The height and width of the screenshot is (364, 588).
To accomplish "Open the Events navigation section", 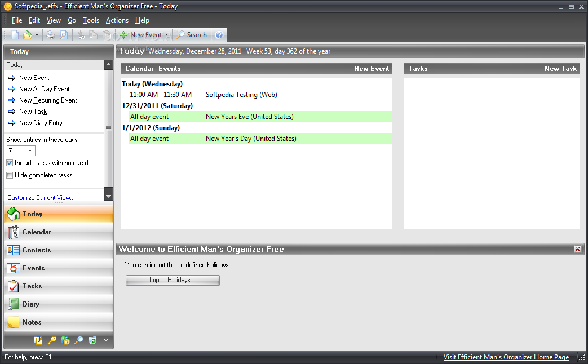I will point(59,268).
